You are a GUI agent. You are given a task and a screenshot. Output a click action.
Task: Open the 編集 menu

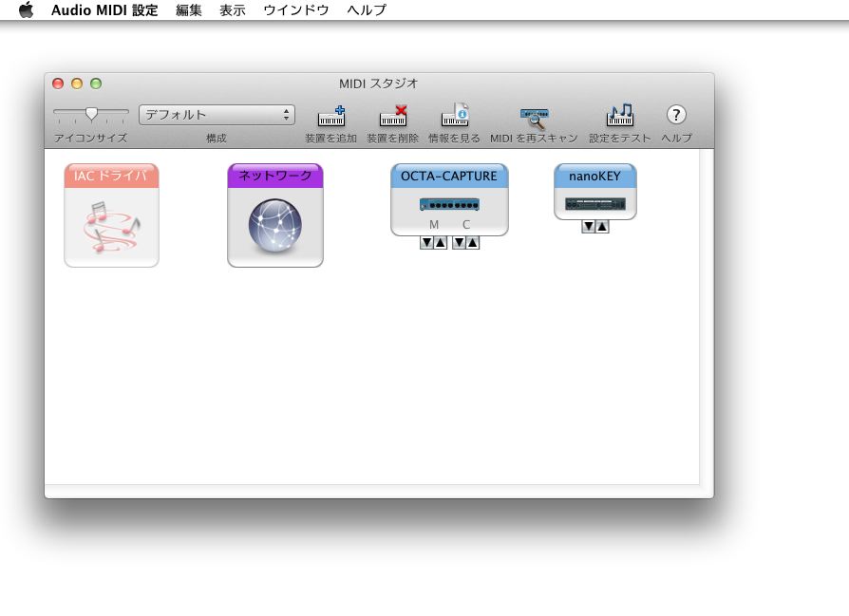tap(189, 9)
